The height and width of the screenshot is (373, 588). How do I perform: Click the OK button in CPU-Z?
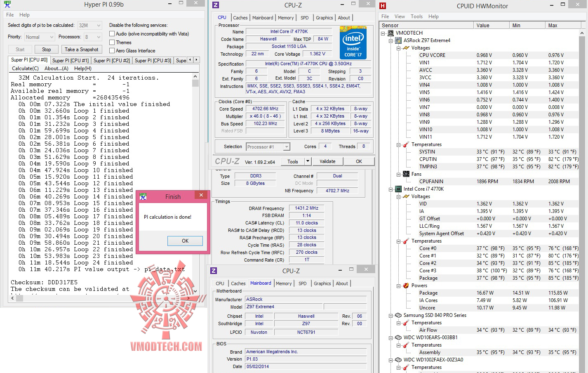(x=359, y=161)
